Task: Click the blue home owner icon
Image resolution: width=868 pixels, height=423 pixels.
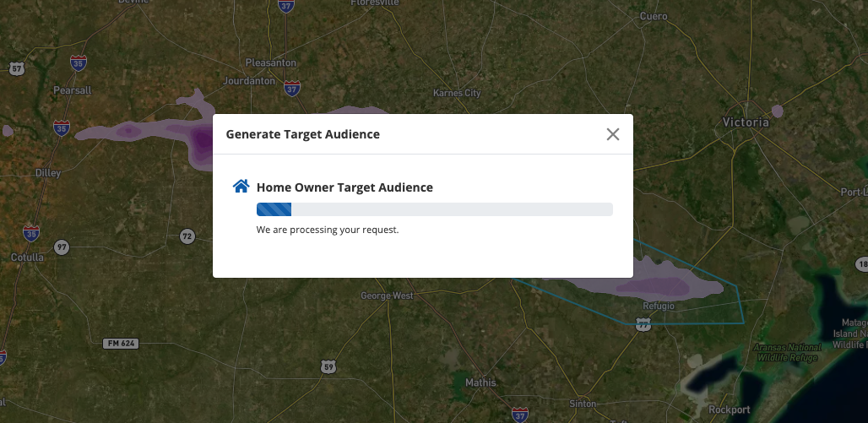Action: point(241,187)
